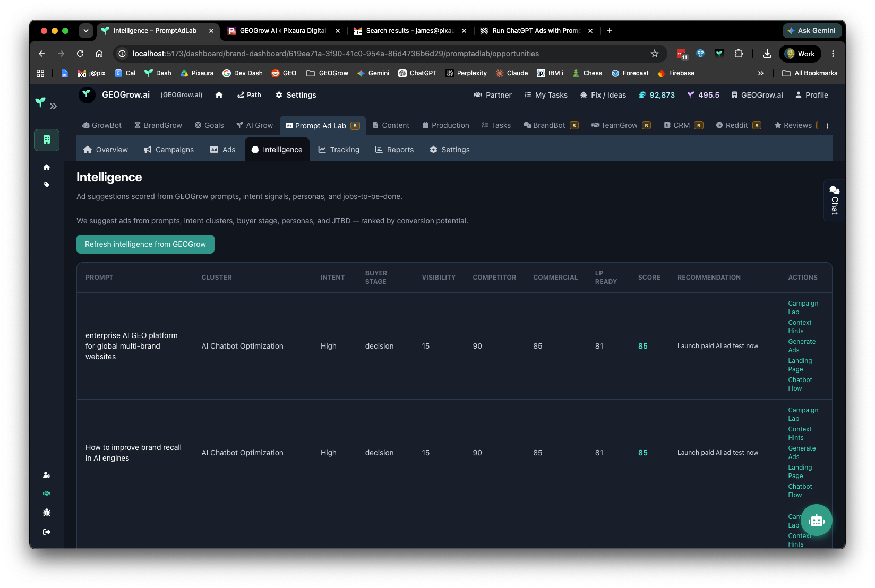The width and height of the screenshot is (875, 588).
Task: Open the Tracking sub-tab
Action: [339, 150]
